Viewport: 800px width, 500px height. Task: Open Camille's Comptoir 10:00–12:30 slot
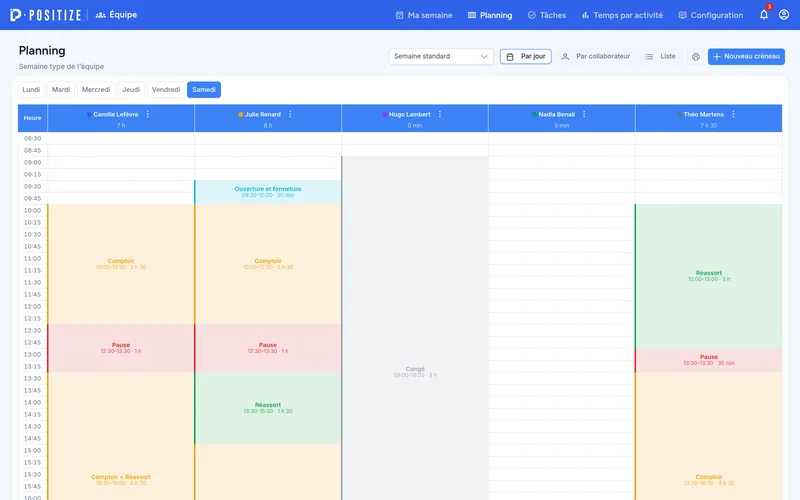pyautogui.click(x=121, y=264)
